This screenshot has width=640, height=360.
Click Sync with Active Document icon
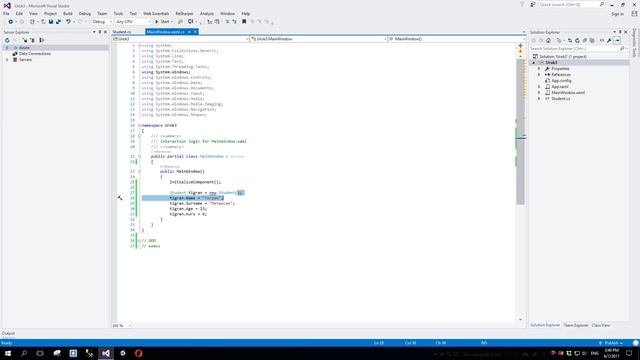[570, 40]
